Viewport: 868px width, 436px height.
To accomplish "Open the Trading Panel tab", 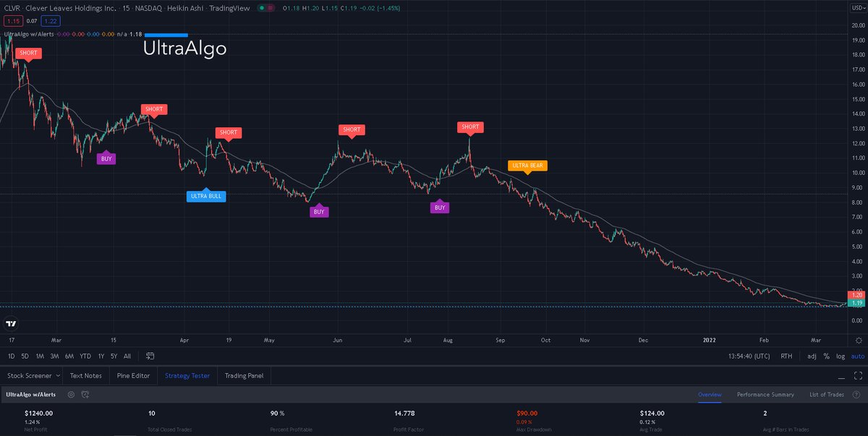I will point(244,376).
